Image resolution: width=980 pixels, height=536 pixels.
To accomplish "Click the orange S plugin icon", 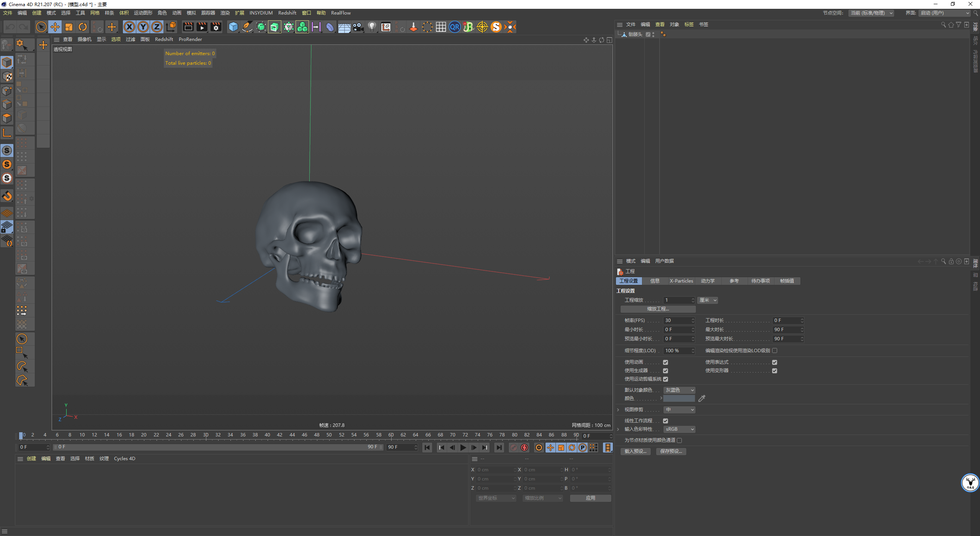I will coord(496,27).
